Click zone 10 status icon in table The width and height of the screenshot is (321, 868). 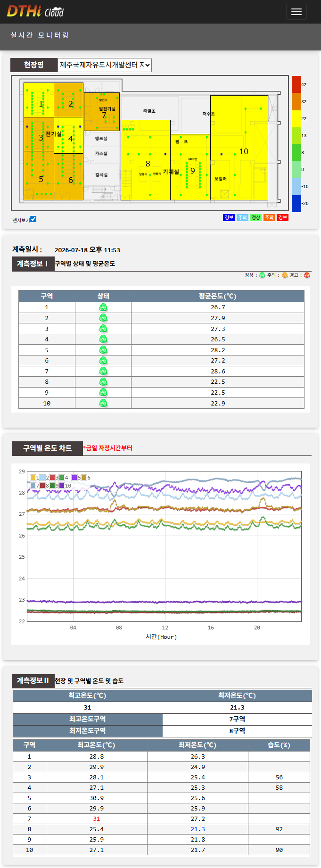tap(103, 404)
